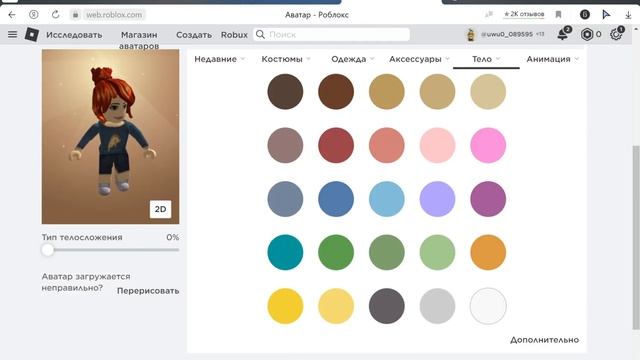
Task: Pick the white color swatch
Action: (x=488, y=306)
